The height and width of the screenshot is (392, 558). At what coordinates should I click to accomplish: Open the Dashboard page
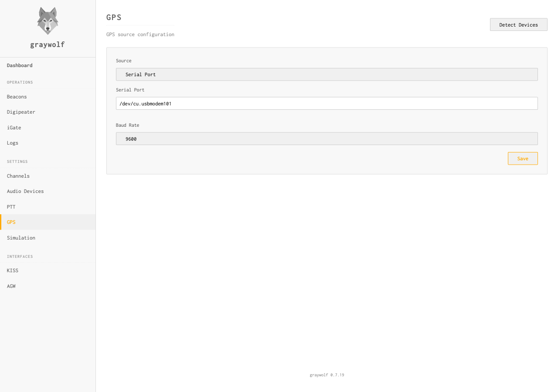(20, 65)
